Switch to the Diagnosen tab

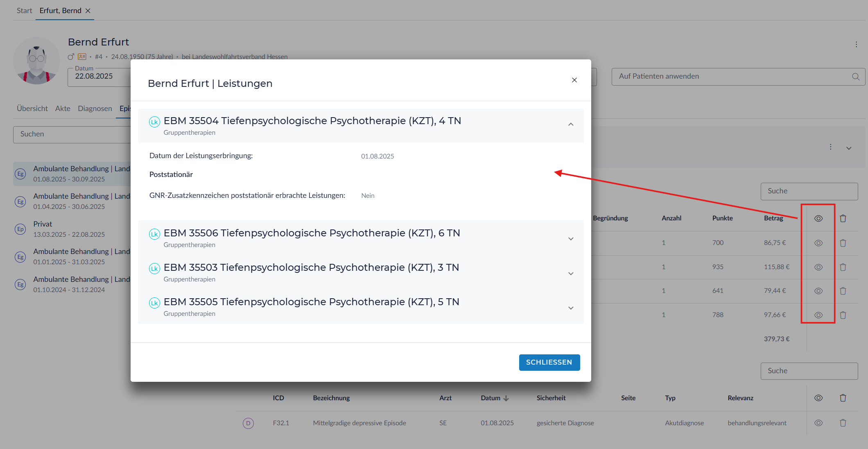point(95,109)
